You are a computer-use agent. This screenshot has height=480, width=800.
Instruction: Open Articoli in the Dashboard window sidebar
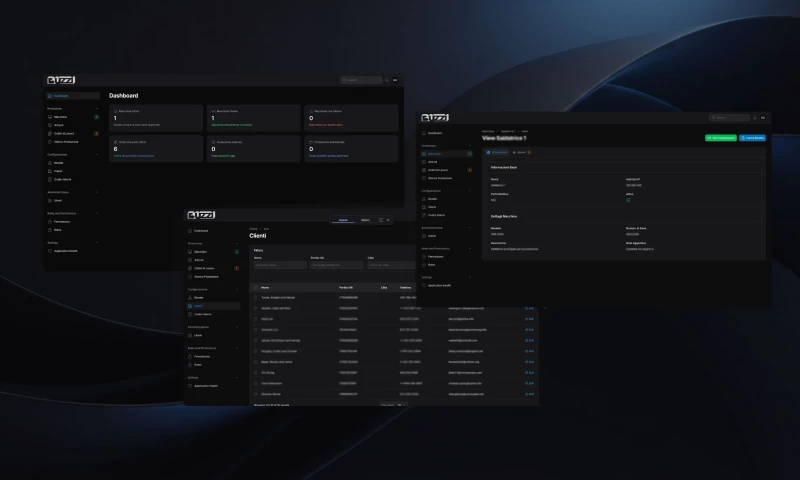click(73, 125)
